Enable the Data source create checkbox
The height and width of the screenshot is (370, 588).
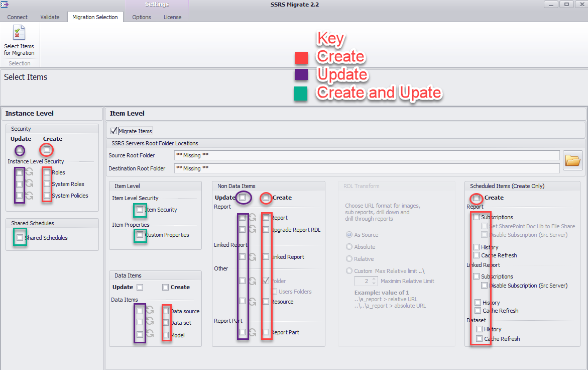[x=166, y=311]
